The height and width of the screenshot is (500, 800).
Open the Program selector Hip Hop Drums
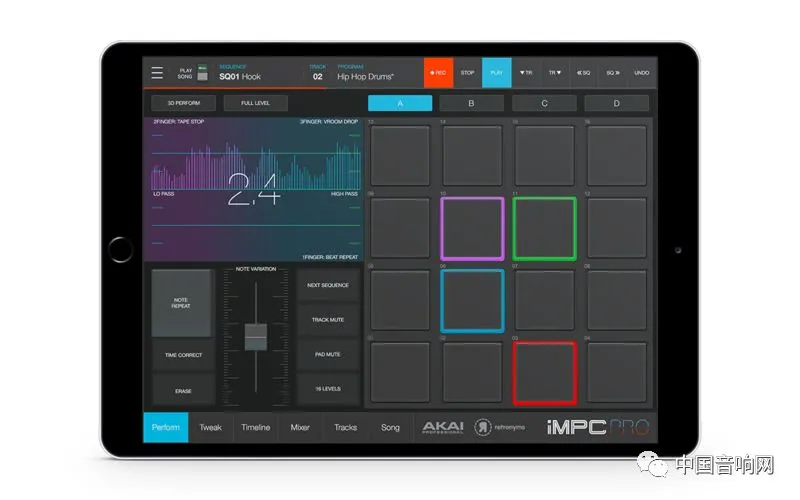pyautogui.click(x=365, y=73)
